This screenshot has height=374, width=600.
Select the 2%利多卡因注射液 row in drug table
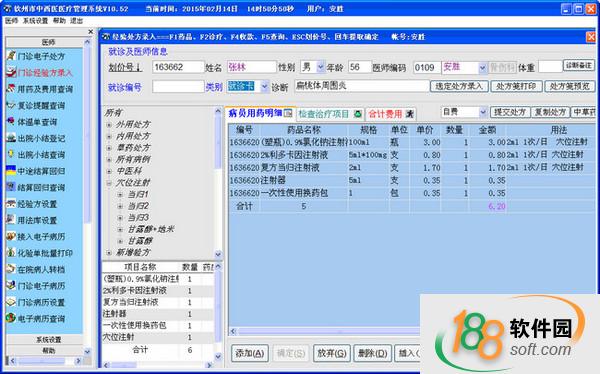tap(412, 155)
